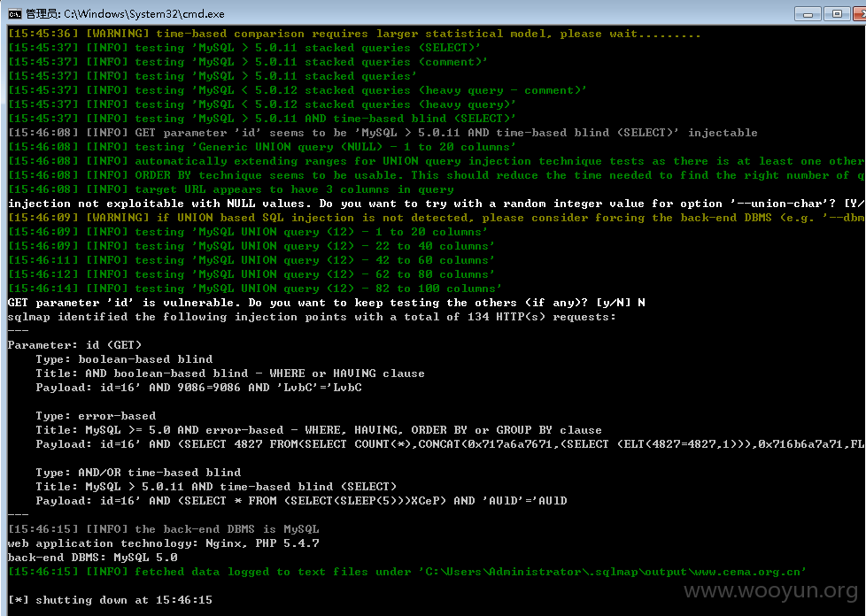Click the SLEEP(5) payload line
The image size is (866, 616).
302,501
